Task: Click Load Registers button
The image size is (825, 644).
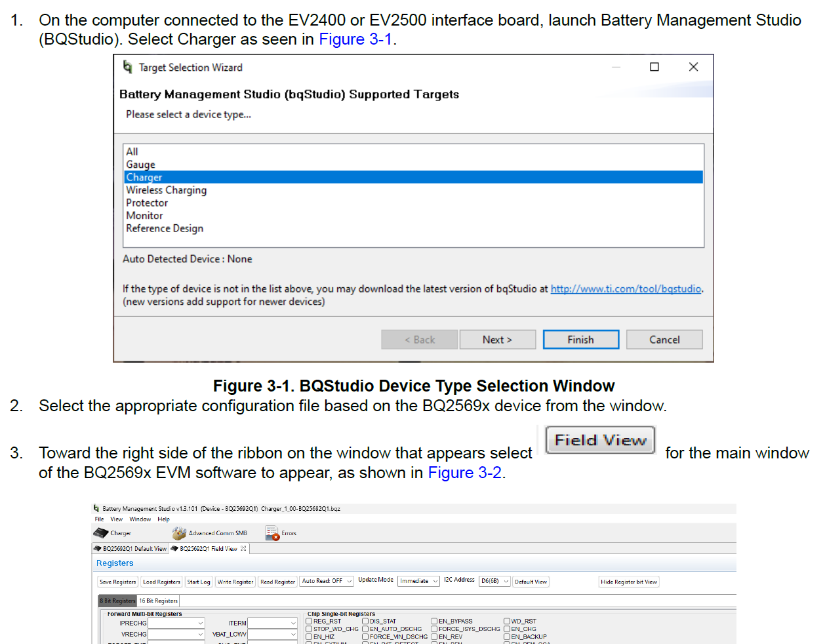Action: coord(161,582)
